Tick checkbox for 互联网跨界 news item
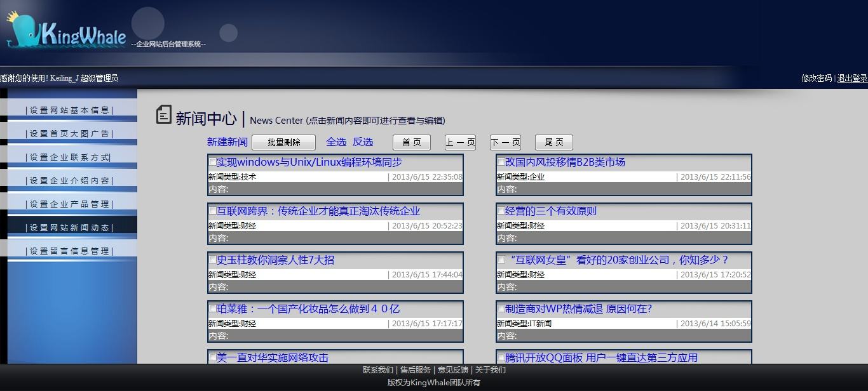 [x=212, y=211]
